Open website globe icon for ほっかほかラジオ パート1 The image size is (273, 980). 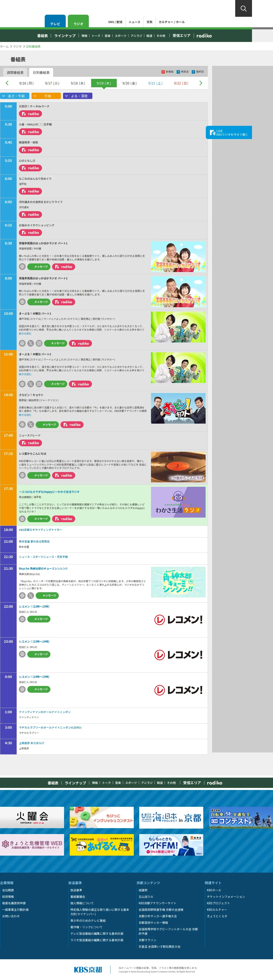(22, 267)
